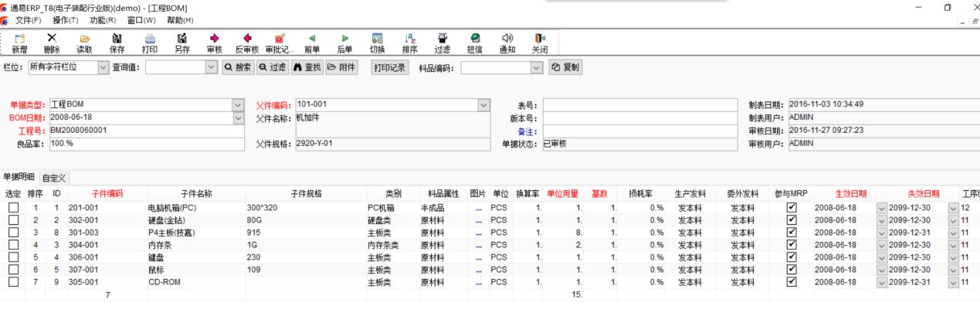Screen dimensions: 980x330
Task: Switch to the 自定义 tab
Action: tap(54, 179)
